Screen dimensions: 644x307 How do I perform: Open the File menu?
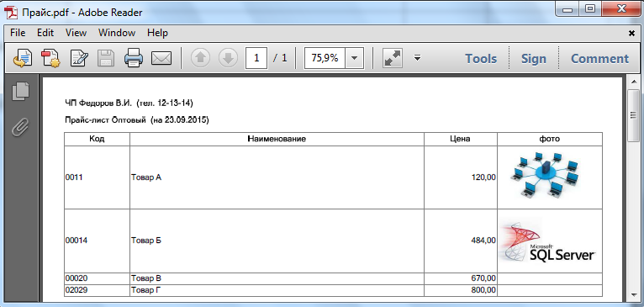pos(18,33)
